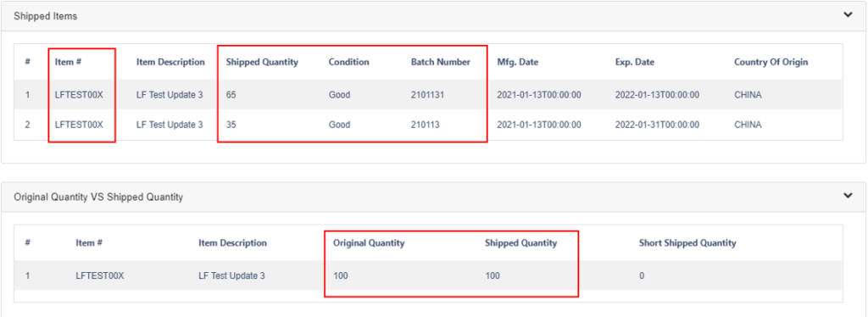The height and width of the screenshot is (317, 868).
Task: Click LF Test Update 3 in shipped row 1
Action: [170, 95]
